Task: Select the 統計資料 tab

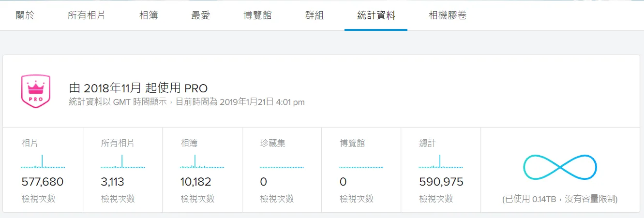Action: pyautogui.click(x=376, y=15)
